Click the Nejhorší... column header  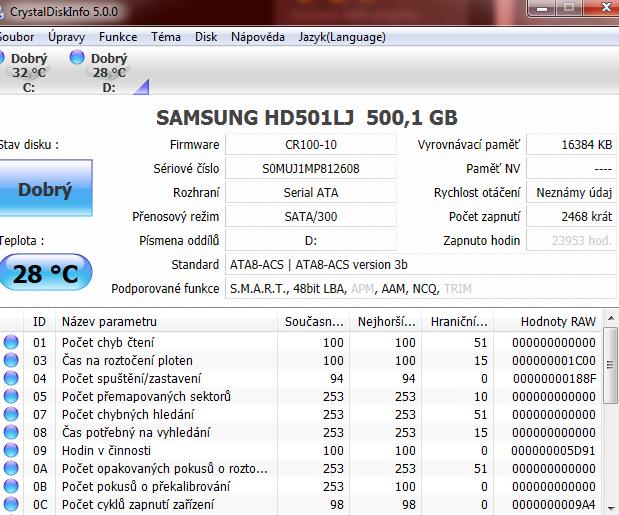pyautogui.click(x=386, y=322)
